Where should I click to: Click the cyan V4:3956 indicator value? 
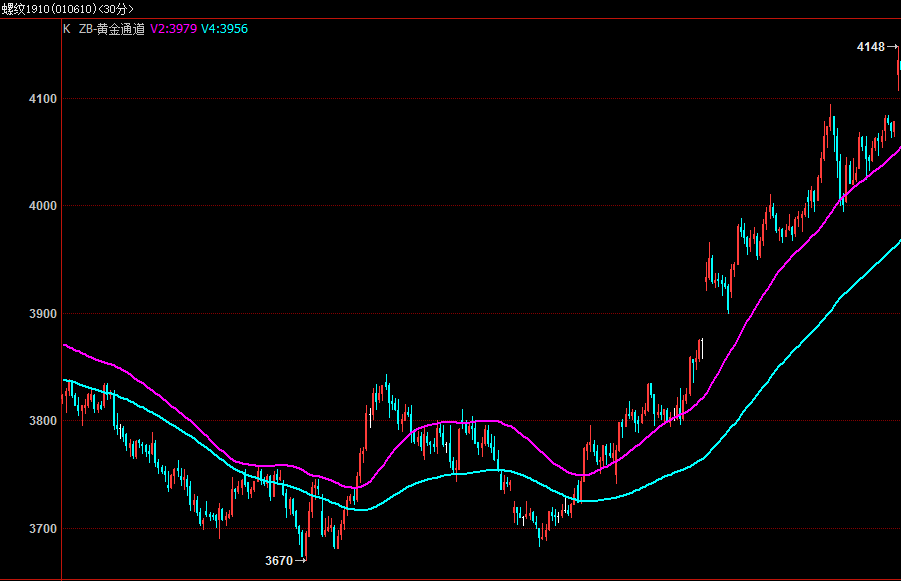224,29
